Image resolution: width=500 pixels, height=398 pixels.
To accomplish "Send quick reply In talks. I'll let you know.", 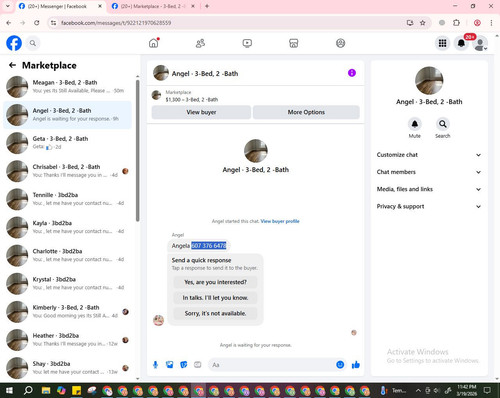I will pos(215,298).
